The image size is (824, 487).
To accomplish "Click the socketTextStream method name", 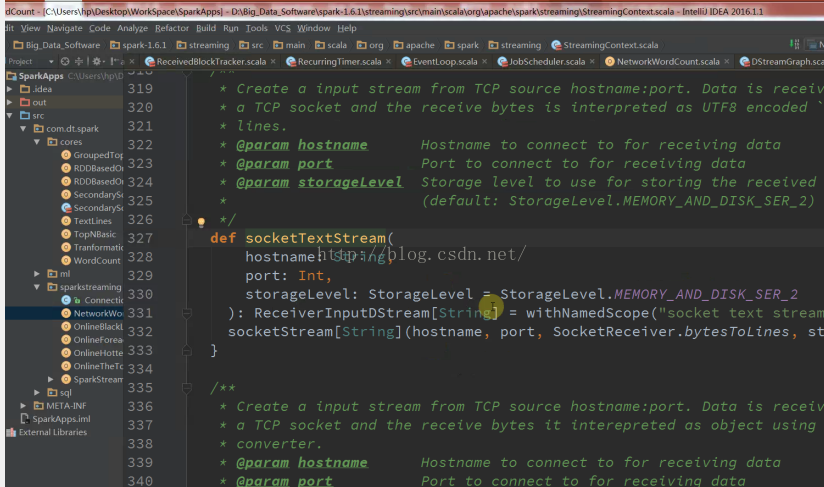I will pyautogui.click(x=315, y=239).
